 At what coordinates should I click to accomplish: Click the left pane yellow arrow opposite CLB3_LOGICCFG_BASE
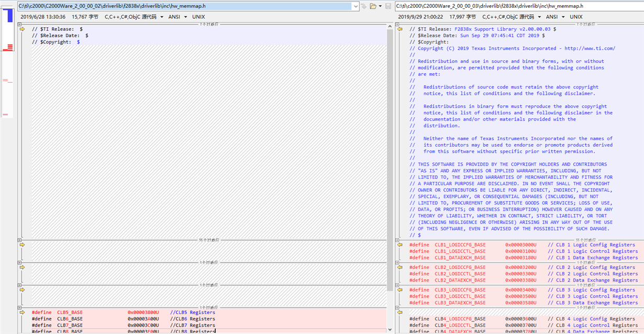click(x=22, y=290)
